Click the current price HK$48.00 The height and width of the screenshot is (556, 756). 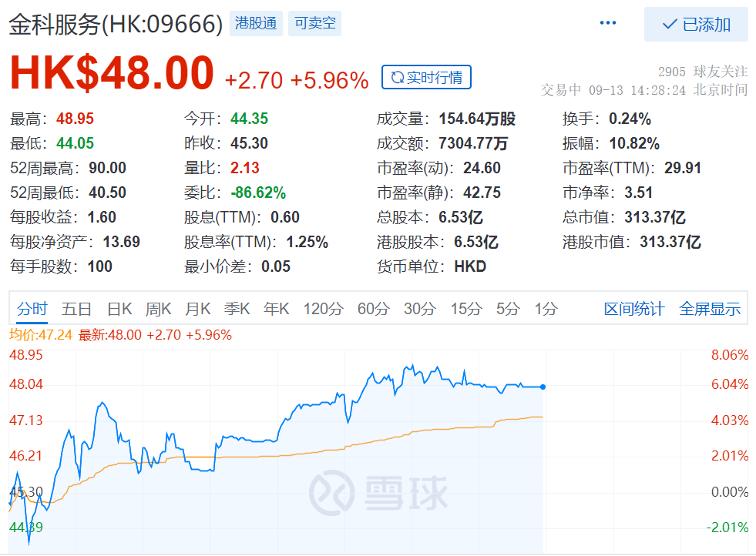(112, 72)
